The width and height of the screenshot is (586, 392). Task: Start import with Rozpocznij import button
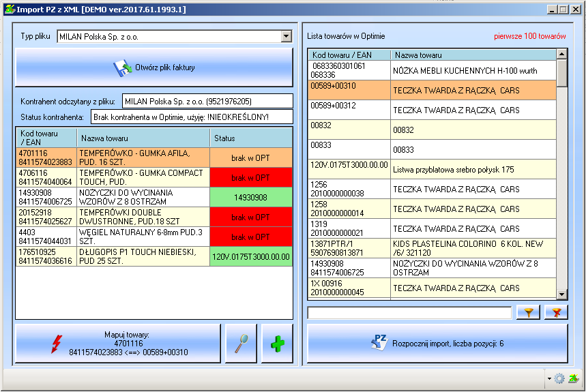click(x=437, y=344)
